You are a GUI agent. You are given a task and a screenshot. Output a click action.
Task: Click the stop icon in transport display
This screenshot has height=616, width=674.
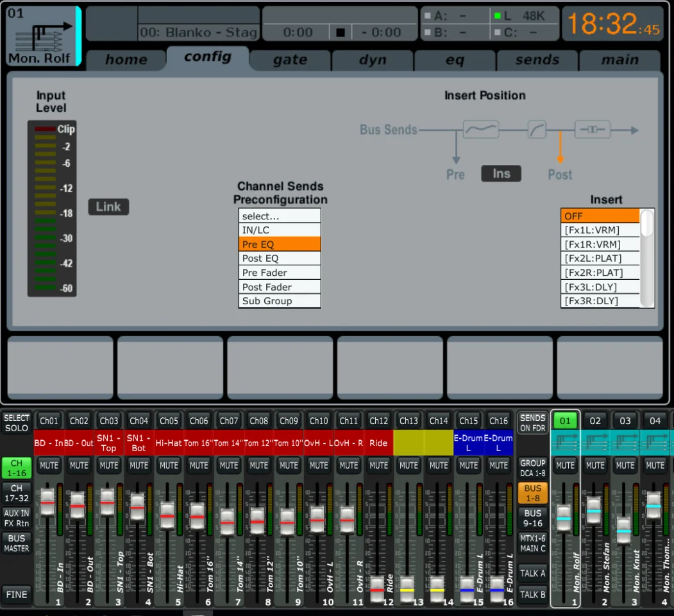click(x=341, y=32)
